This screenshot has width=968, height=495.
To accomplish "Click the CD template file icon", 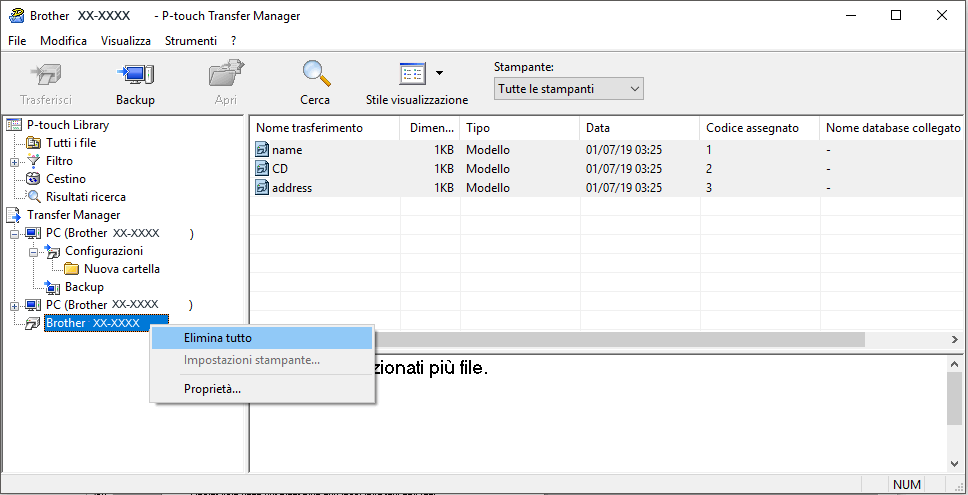I will click(x=262, y=168).
